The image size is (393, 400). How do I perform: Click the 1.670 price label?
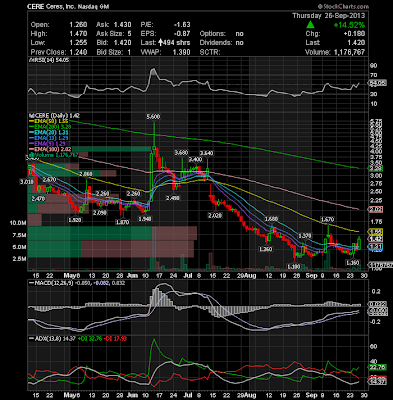[327, 219]
